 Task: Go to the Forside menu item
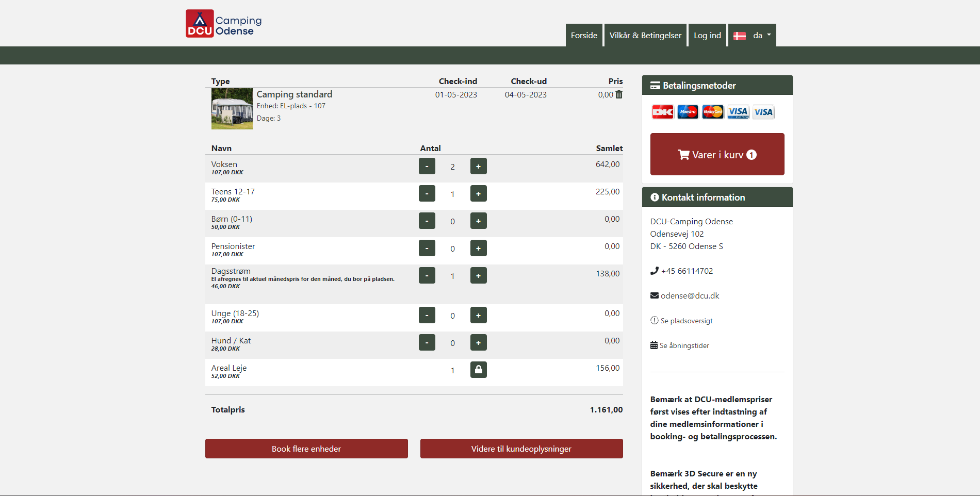tap(584, 36)
